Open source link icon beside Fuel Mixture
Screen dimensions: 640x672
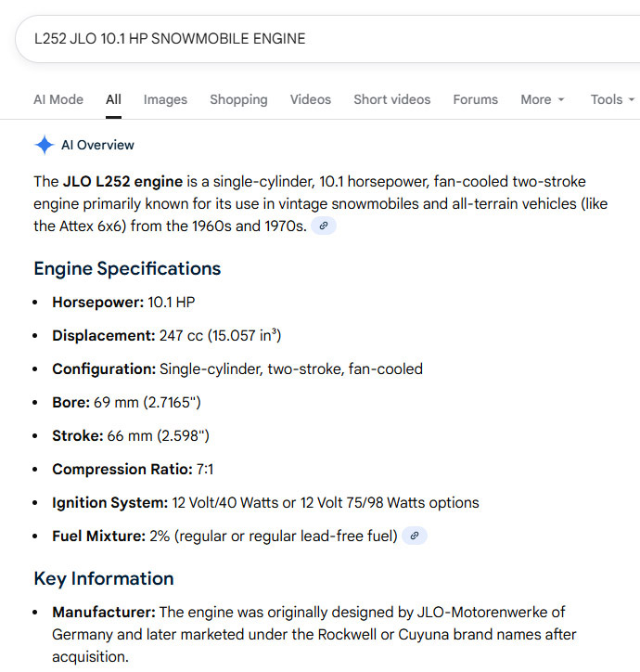point(415,536)
